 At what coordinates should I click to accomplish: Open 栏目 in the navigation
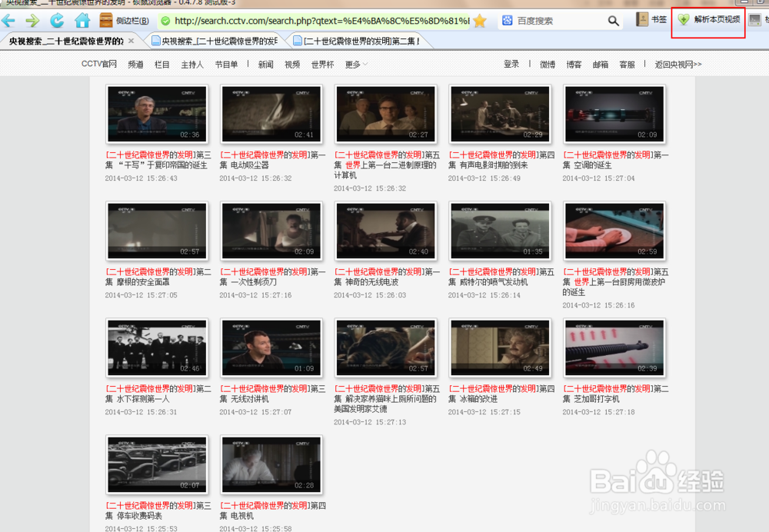(x=161, y=65)
